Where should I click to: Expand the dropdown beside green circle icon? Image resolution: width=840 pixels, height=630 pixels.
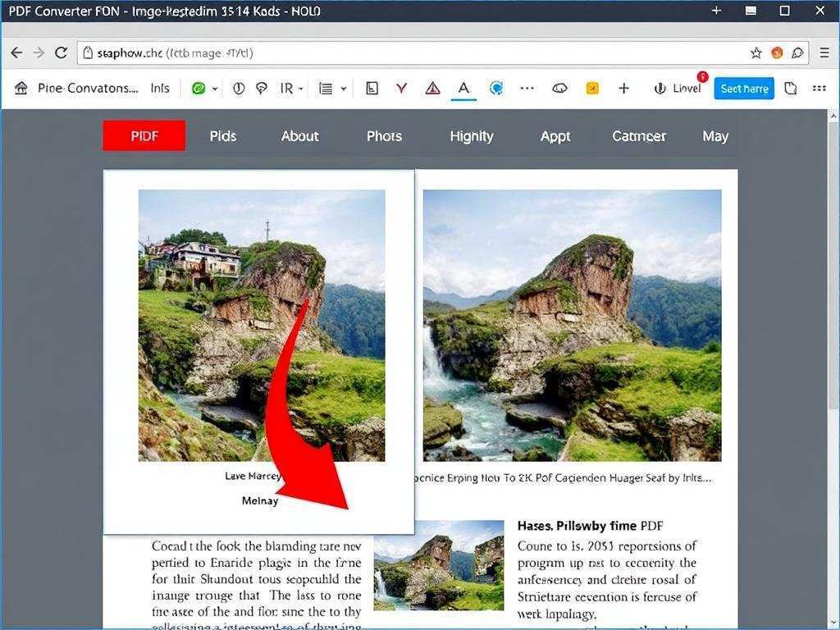tap(215, 89)
